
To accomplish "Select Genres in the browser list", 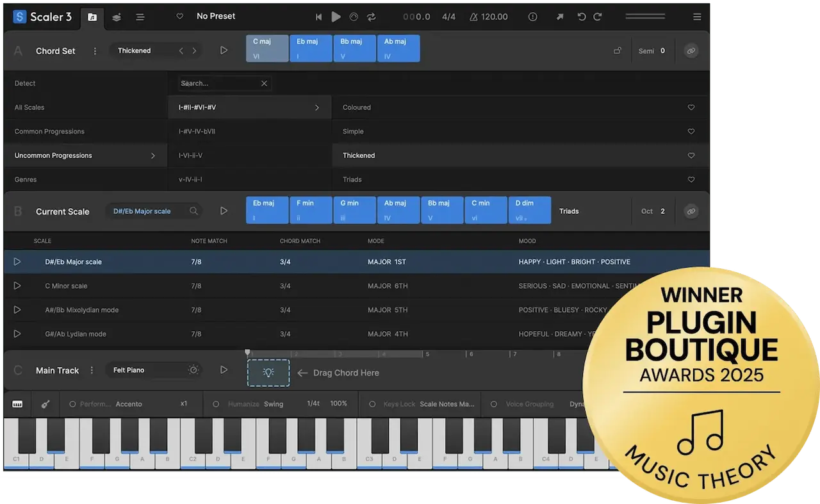I will (26, 180).
